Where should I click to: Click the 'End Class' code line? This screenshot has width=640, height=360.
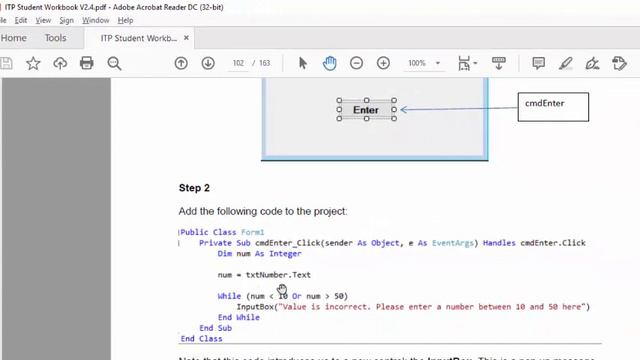(202, 338)
